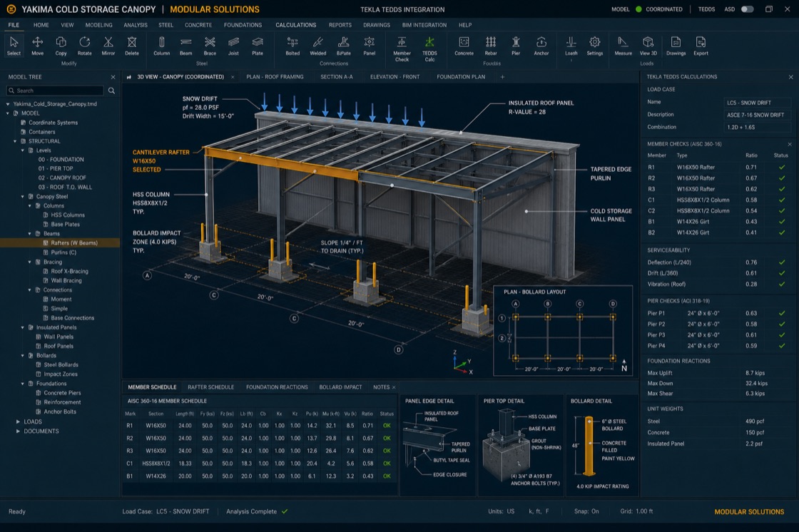This screenshot has width=799, height=532.
Task: Add a Joist member
Action: coord(233,46)
